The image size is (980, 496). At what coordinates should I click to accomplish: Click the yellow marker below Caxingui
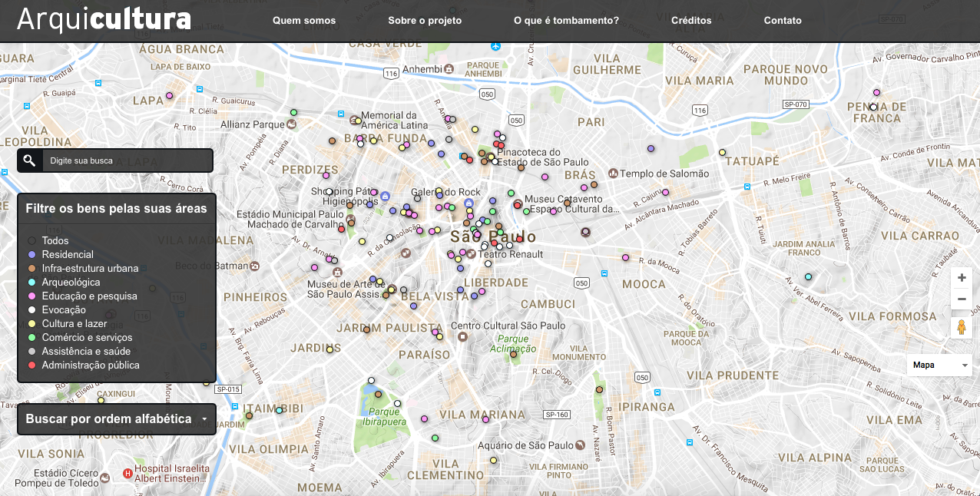(x=101, y=400)
